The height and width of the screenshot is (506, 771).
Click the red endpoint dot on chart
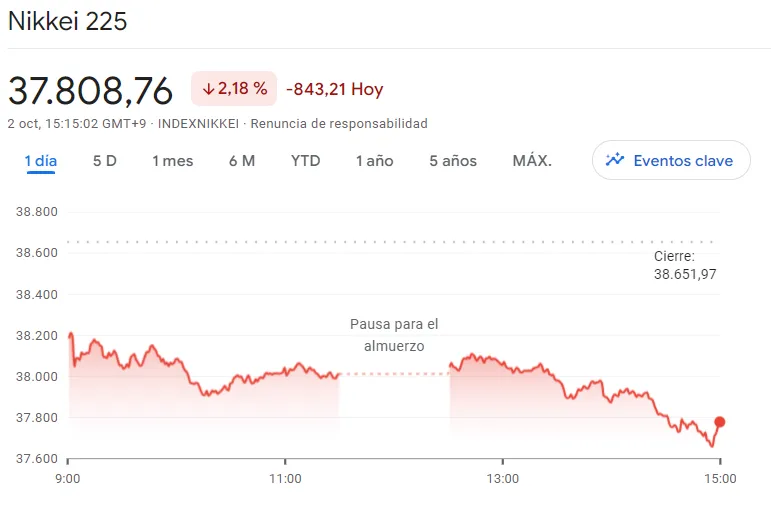[x=719, y=423]
